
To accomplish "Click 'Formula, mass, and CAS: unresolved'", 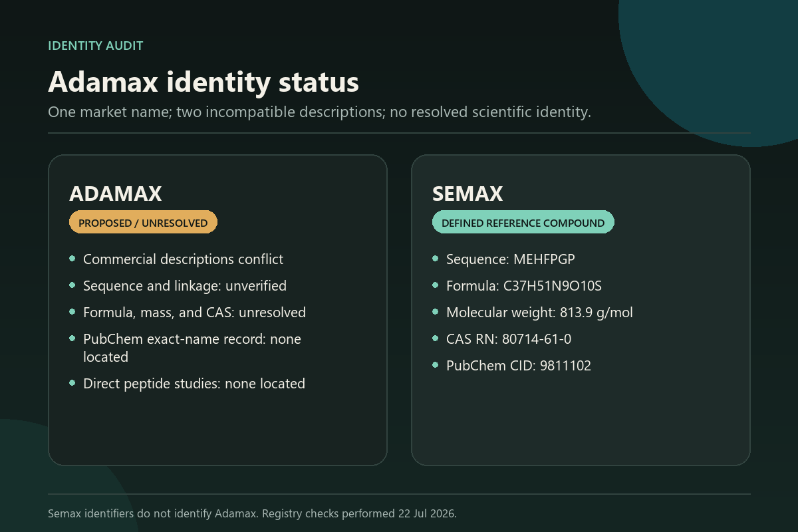I will click(194, 313).
